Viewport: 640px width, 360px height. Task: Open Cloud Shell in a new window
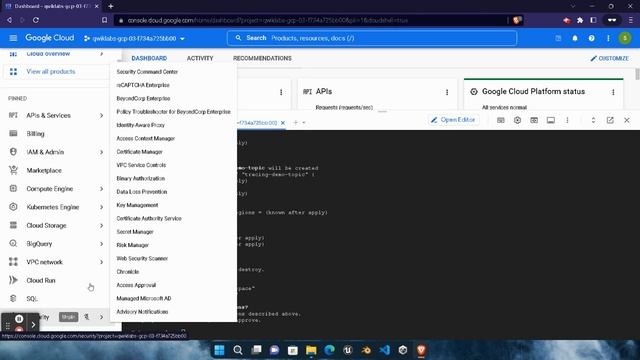[x=610, y=120]
